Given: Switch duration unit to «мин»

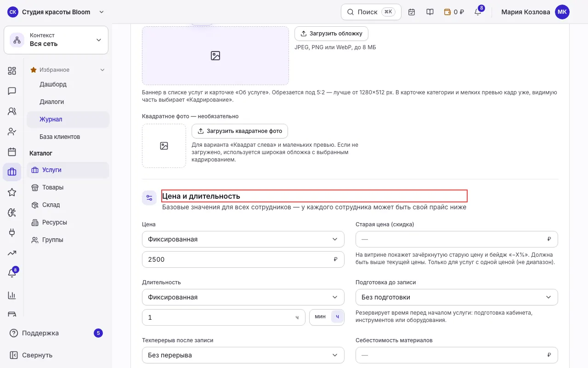Looking at the screenshot, I should pos(320,317).
